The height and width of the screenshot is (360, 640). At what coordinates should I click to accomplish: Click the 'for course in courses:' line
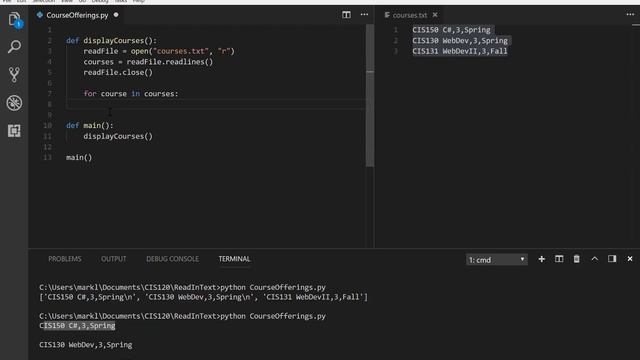click(x=131, y=93)
